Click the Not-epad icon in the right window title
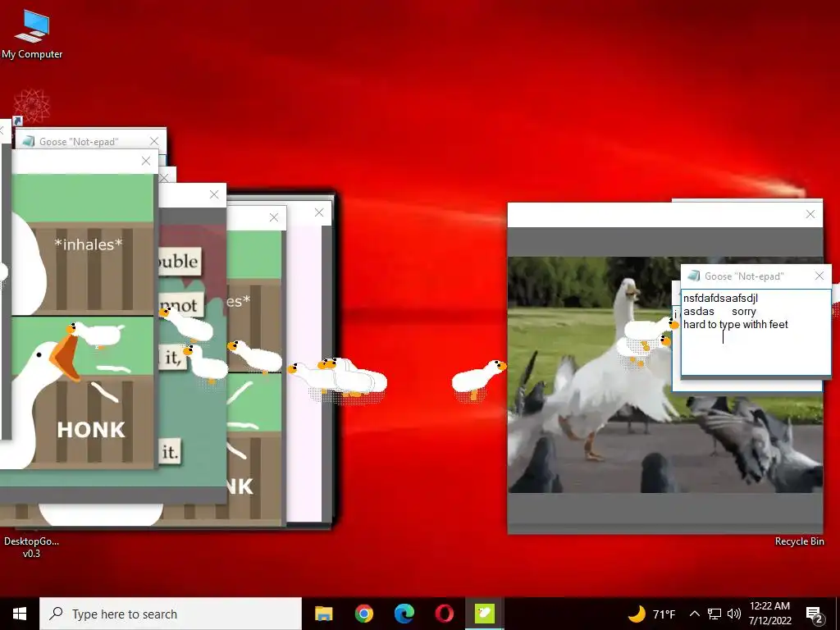The image size is (840, 630). tap(694, 276)
